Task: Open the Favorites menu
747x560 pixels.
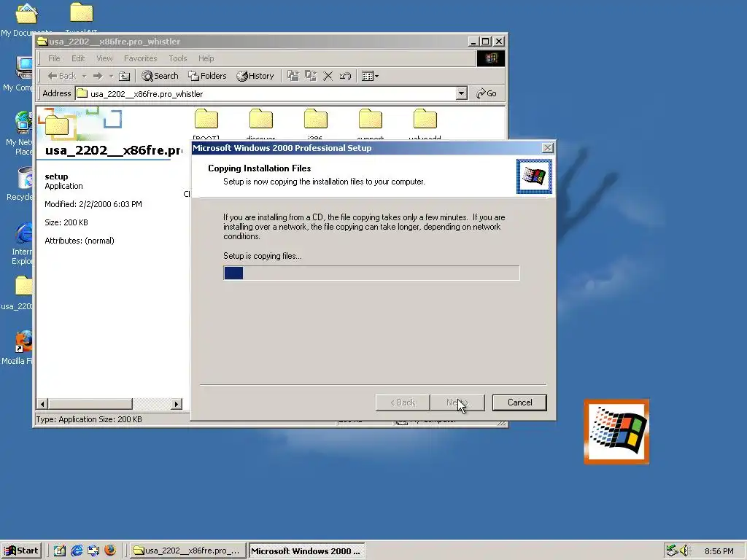Action: point(141,58)
